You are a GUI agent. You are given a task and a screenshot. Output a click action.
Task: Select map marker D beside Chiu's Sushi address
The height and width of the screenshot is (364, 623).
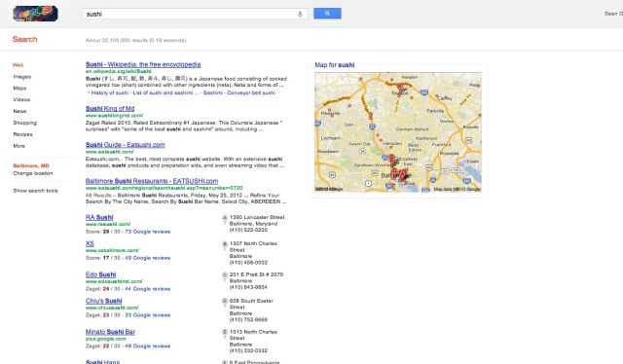click(225, 302)
